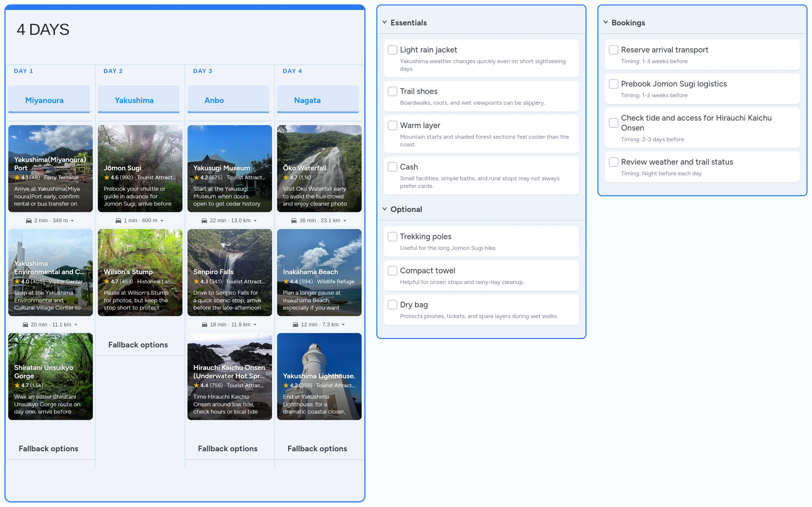This screenshot has height=507, width=812.
Task: Mark Reserve arrival transport as done
Action: (x=613, y=50)
